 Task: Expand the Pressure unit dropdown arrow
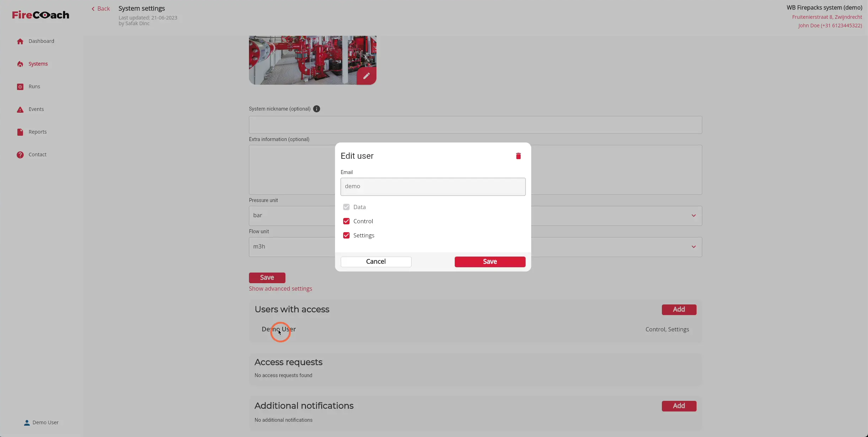[693, 215]
